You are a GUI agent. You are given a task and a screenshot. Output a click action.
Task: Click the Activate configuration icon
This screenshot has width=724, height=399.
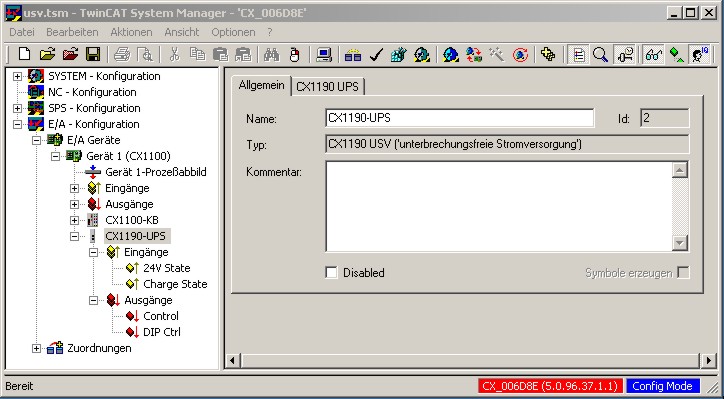[x=398, y=54]
